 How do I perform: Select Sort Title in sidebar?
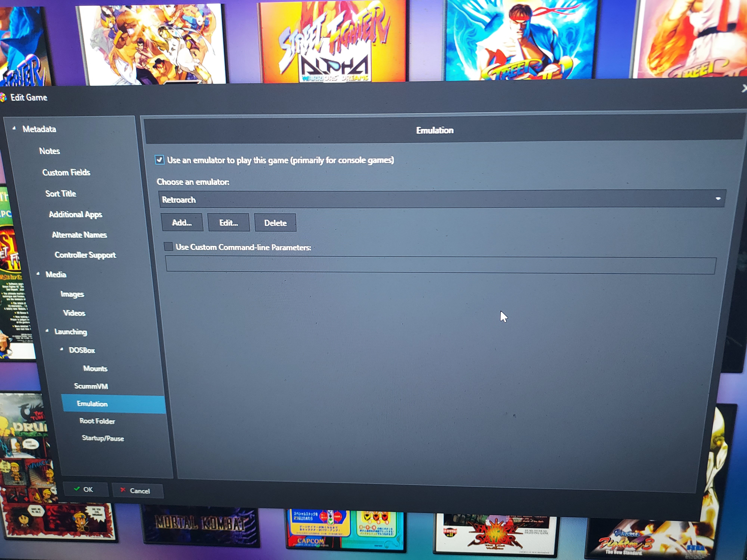61,193
